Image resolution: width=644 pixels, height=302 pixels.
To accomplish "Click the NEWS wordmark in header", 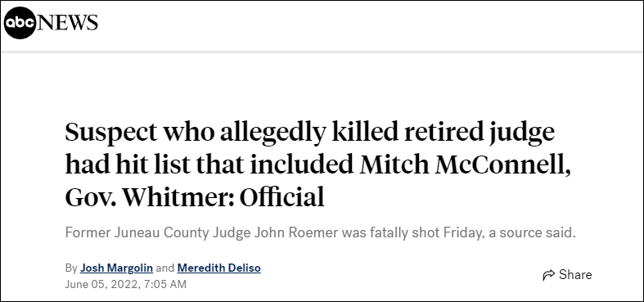I will click(68, 23).
